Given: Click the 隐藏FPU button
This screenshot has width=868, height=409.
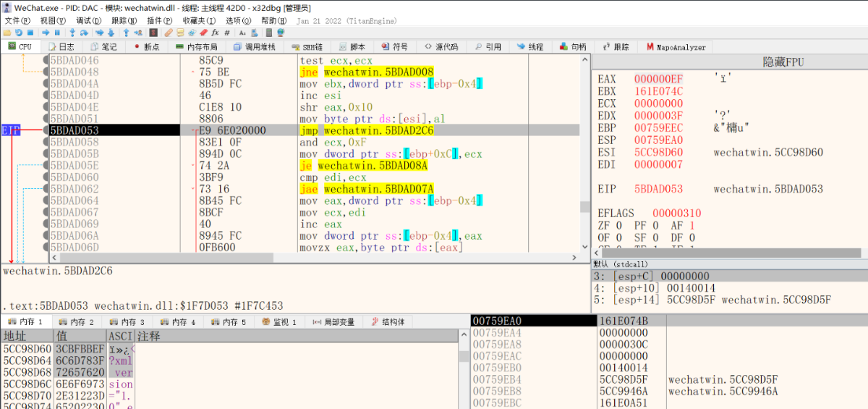Looking at the screenshot, I should coord(783,62).
